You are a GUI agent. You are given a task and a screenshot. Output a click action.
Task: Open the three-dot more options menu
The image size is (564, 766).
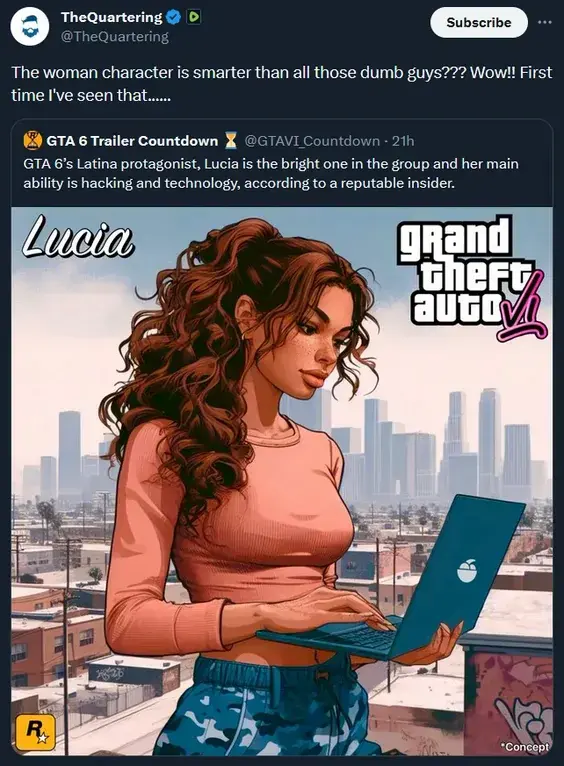point(544,22)
